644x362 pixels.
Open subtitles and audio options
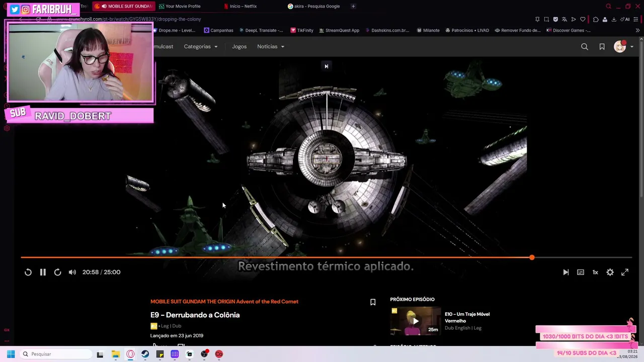pos(581,272)
